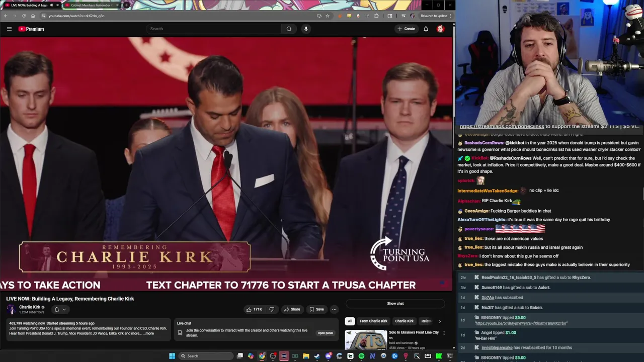Click the streamlabs.com/boneclinks link
Viewport: 644px width, 362px height.
[x=502, y=127]
